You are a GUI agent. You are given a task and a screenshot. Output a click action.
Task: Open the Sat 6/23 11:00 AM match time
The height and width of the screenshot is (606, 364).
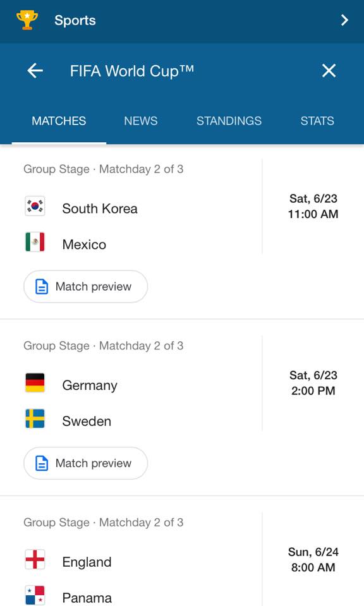(x=313, y=207)
